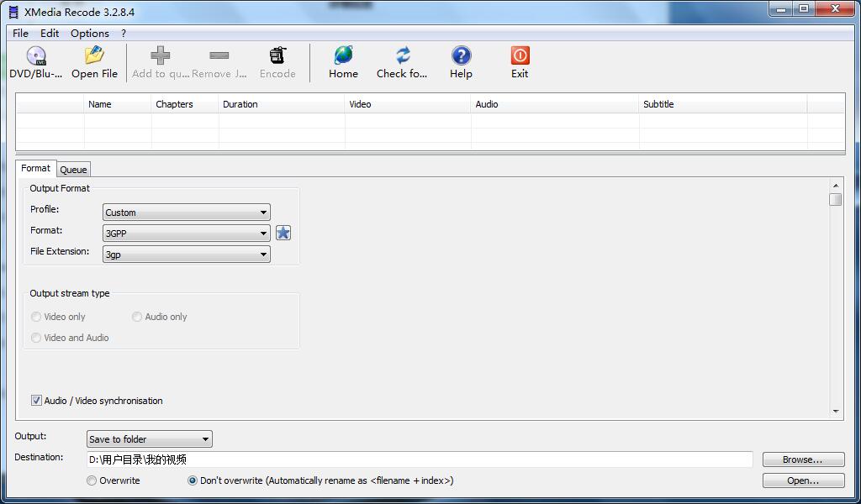Click the Open button near the bottom

point(802,480)
